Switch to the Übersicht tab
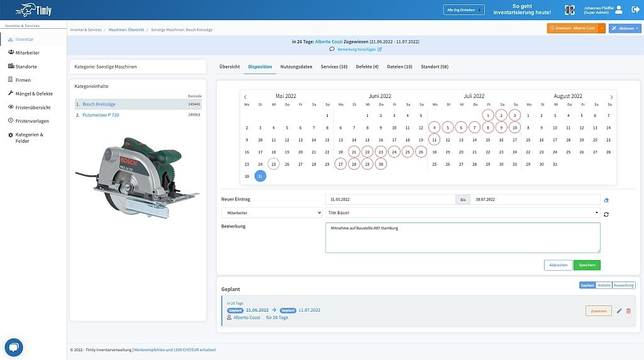 (230, 67)
